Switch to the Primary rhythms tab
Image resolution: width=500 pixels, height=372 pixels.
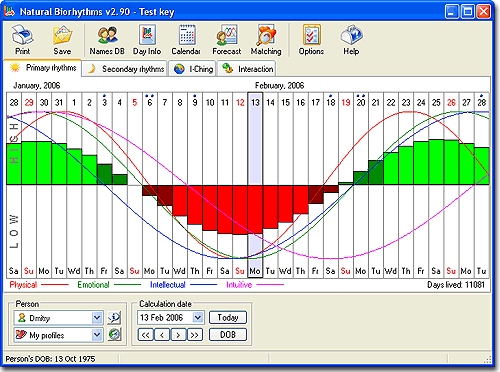coord(43,68)
